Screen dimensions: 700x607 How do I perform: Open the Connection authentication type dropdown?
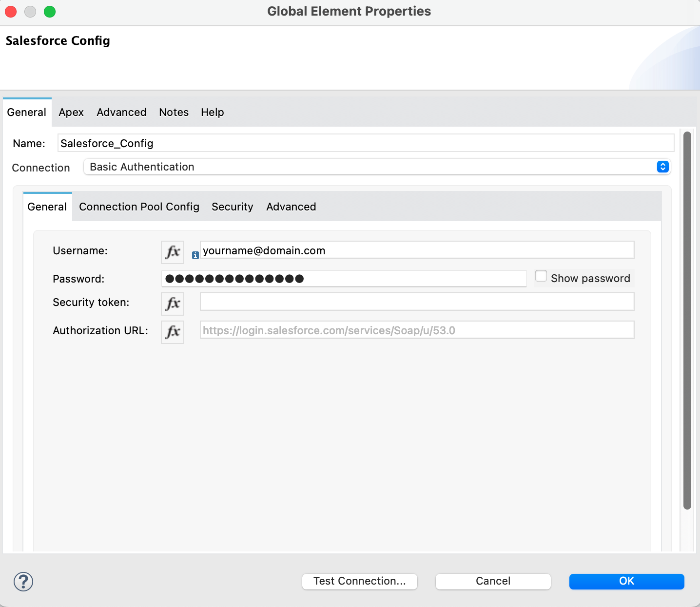pos(661,167)
